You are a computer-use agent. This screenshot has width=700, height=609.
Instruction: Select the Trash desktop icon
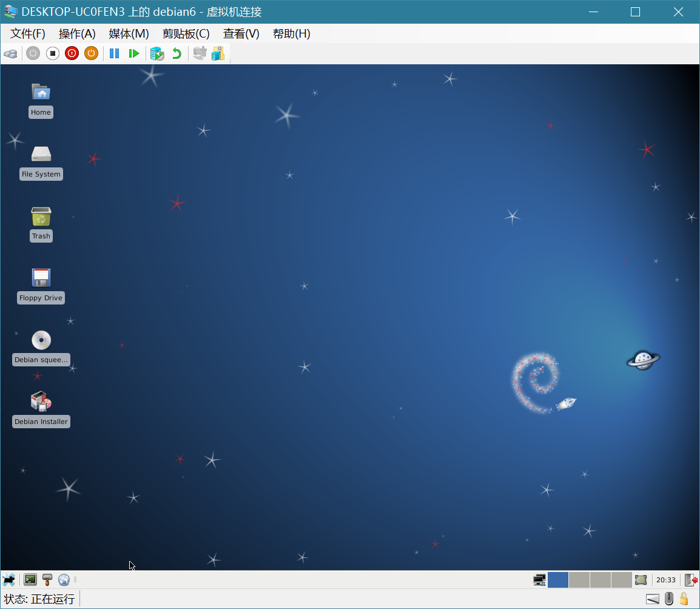(41, 217)
